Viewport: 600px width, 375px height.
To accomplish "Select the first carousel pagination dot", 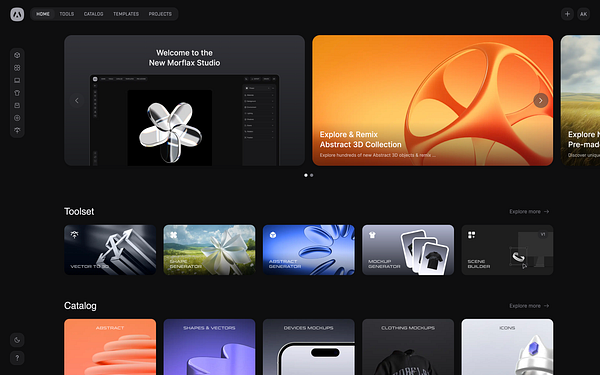I will coord(306,175).
